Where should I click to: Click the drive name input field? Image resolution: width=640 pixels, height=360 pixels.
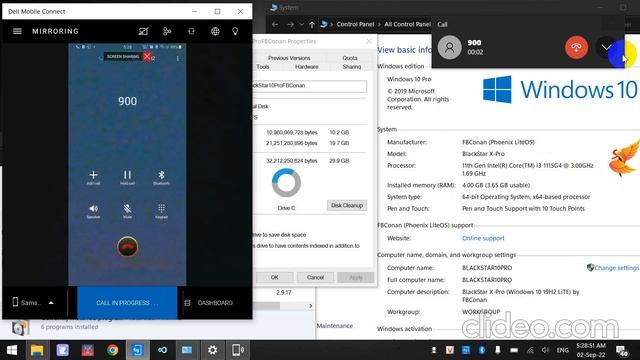coord(309,86)
